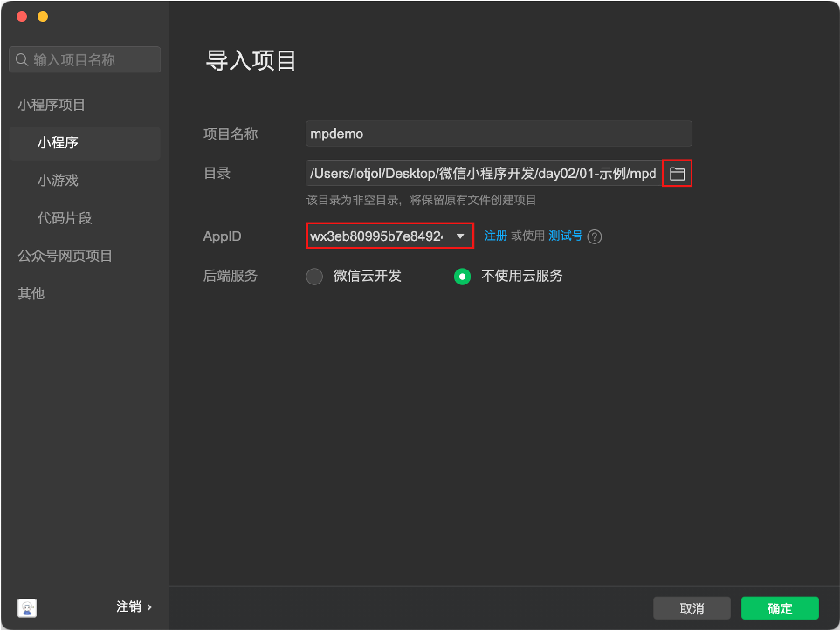Click the 注册 link
Image resolution: width=840 pixels, height=630 pixels.
[496, 236]
